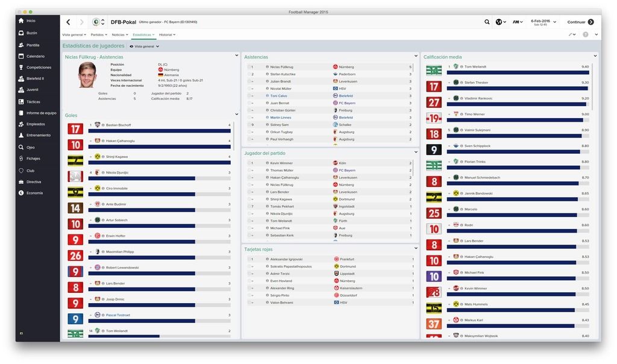Screen dimensions: 617x364
Task: Click info icon beside Aleksandar Ignjovski
Action: pos(267,259)
